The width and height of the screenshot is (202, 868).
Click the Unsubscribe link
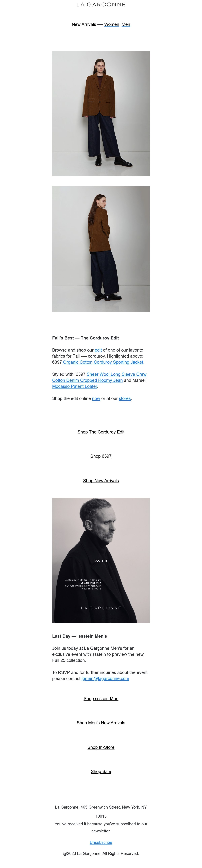pyautogui.click(x=101, y=842)
